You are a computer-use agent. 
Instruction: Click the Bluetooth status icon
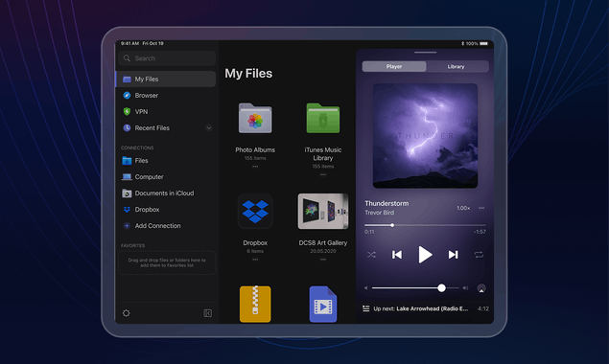coord(462,44)
